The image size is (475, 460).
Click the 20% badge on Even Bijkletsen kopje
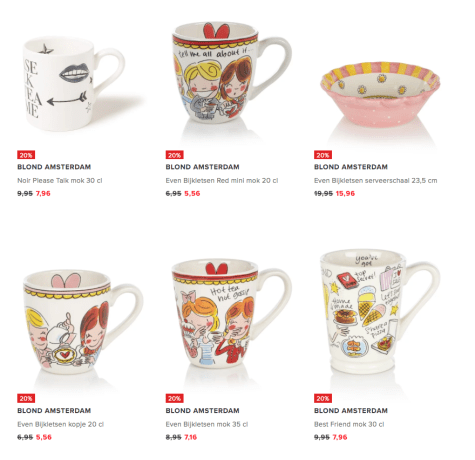pyautogui.click(x=26, y=398)
